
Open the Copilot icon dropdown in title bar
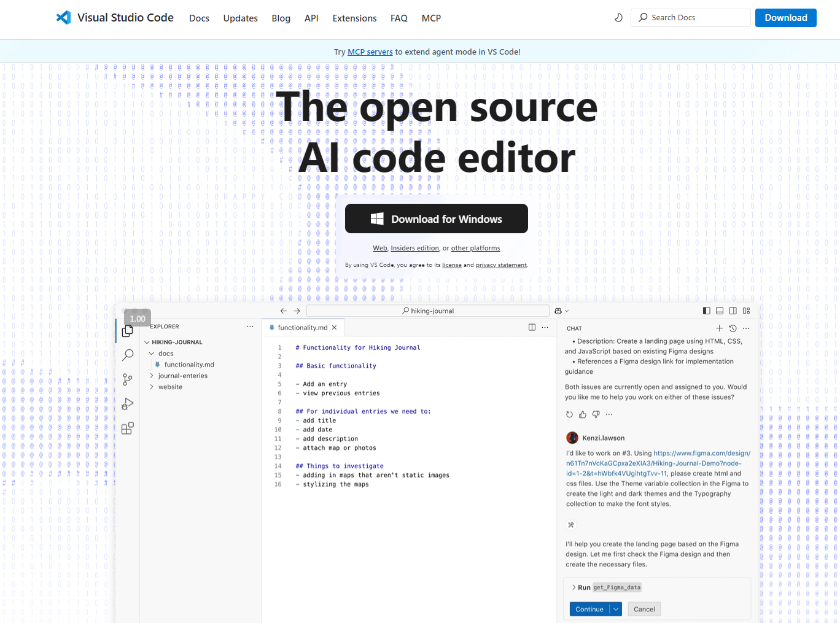coord(561,311)
